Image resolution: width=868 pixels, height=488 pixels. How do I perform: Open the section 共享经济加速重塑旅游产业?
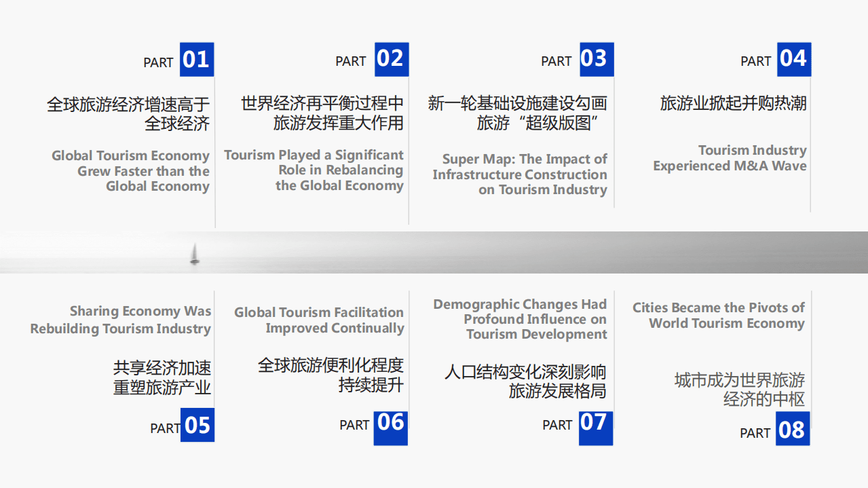click(x=161, y=378)
